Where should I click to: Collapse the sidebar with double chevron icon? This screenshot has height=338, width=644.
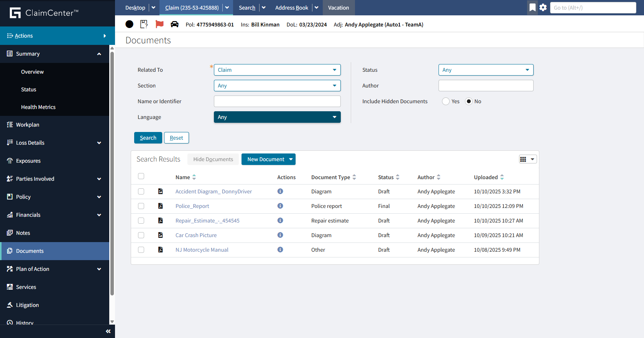tap(108, 331)
